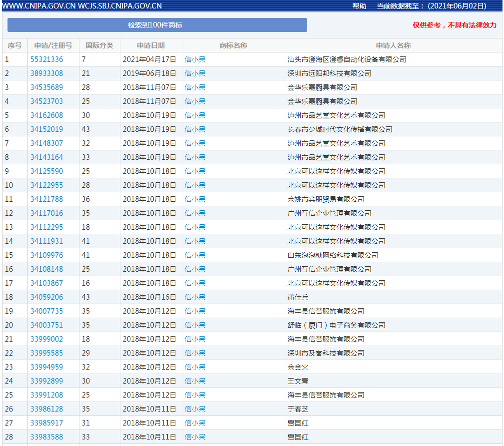Select applicant 汕头市澄海区澄睿自动化设备有限公司

point(347,59)
